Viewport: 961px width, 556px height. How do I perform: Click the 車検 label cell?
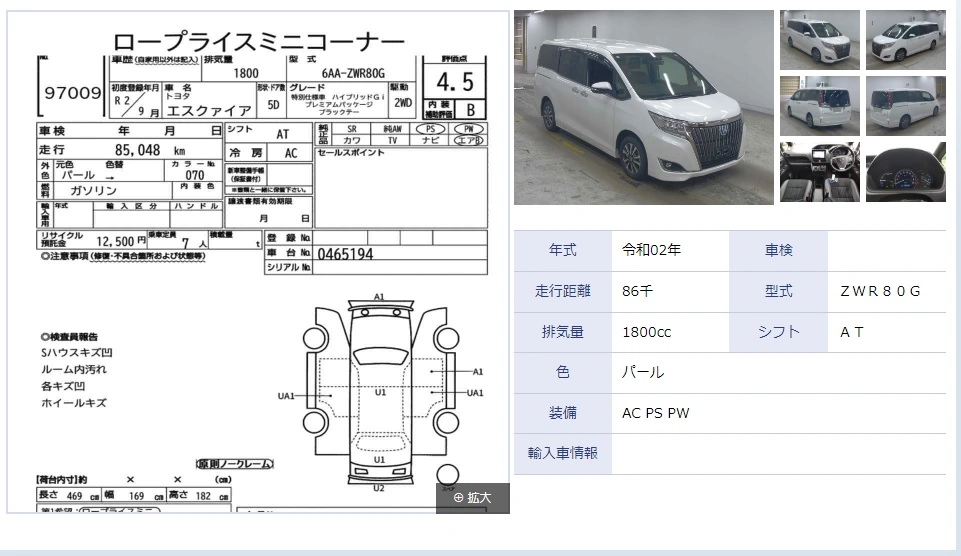click(779, 251)
